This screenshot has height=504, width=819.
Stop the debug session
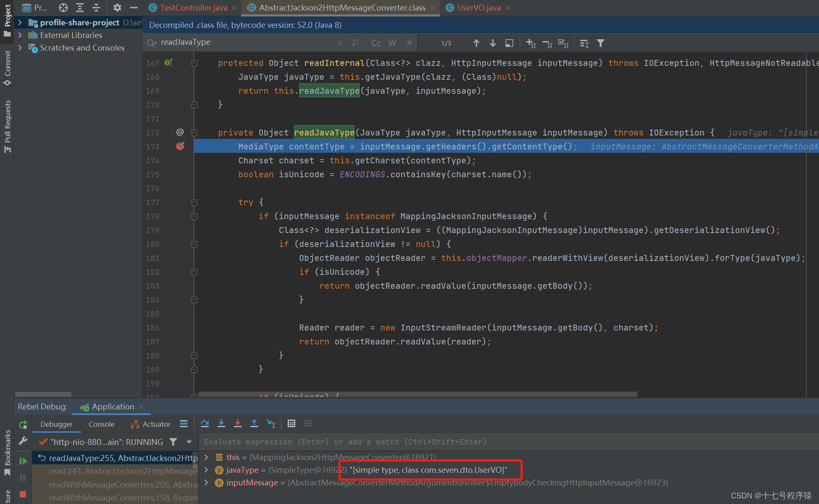pyautogui.click(x=23, y=494)
